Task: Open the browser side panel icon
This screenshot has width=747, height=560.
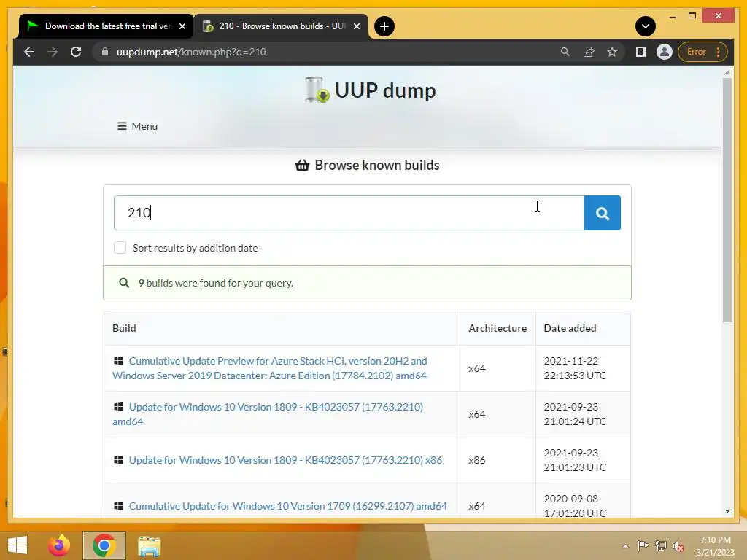Action: pos(640,52)
